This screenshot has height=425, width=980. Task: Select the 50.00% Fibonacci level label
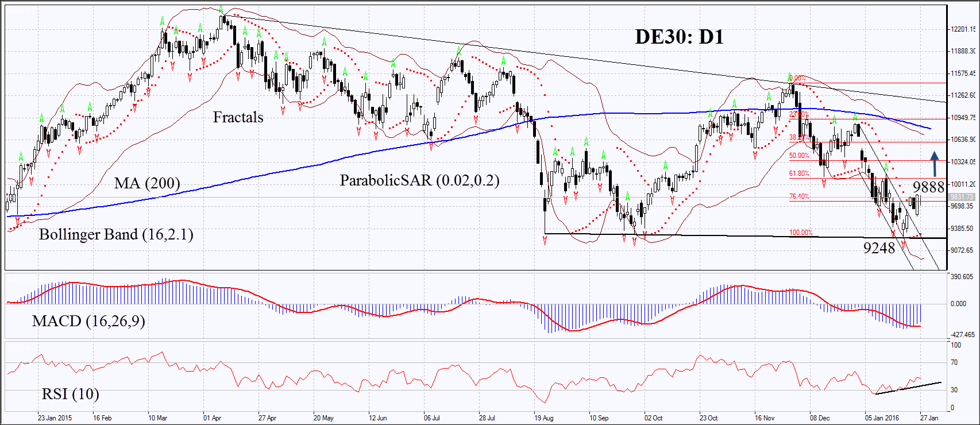pos(799,156)
